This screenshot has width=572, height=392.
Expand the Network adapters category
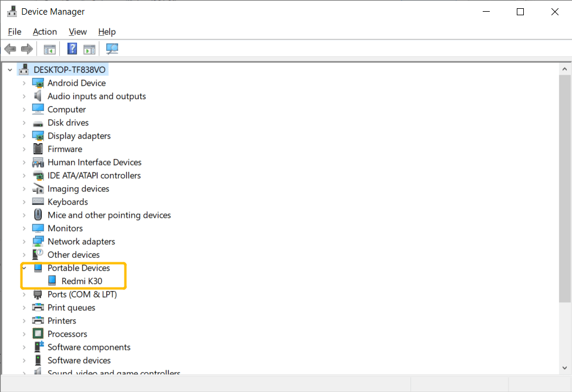pyautogui.click(x=24, y=241)
